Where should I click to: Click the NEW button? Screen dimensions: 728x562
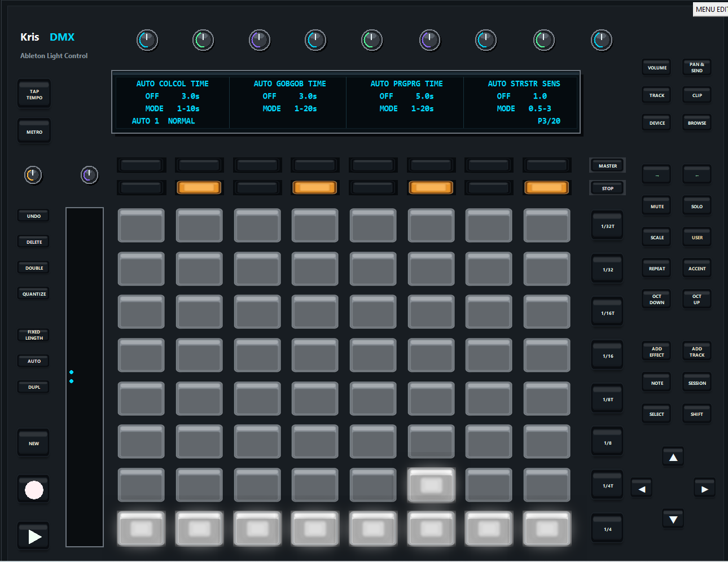tap(34, 444)
